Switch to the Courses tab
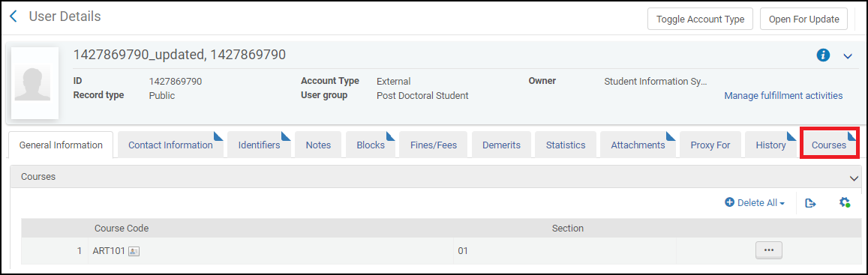 pyautogui.click(x=829, y=145)
